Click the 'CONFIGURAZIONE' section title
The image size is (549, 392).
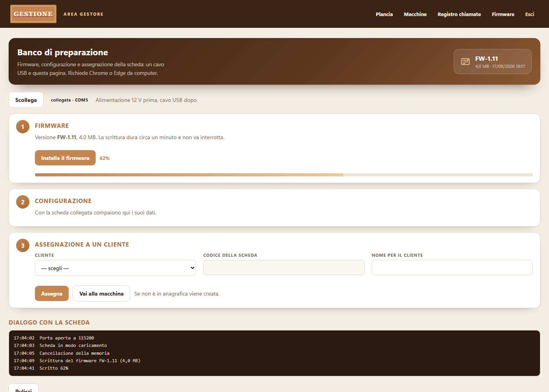[63, 201]
